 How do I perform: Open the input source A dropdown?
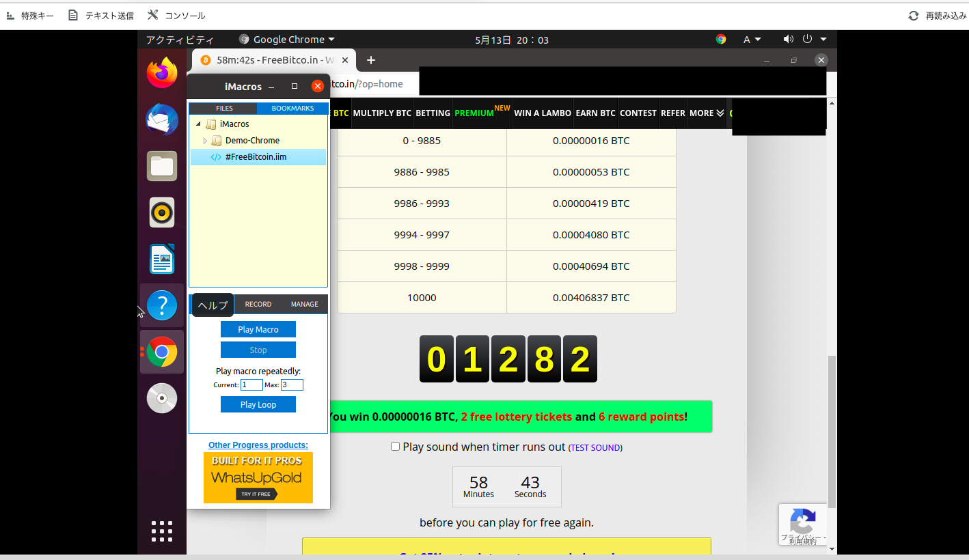(752, 40)
